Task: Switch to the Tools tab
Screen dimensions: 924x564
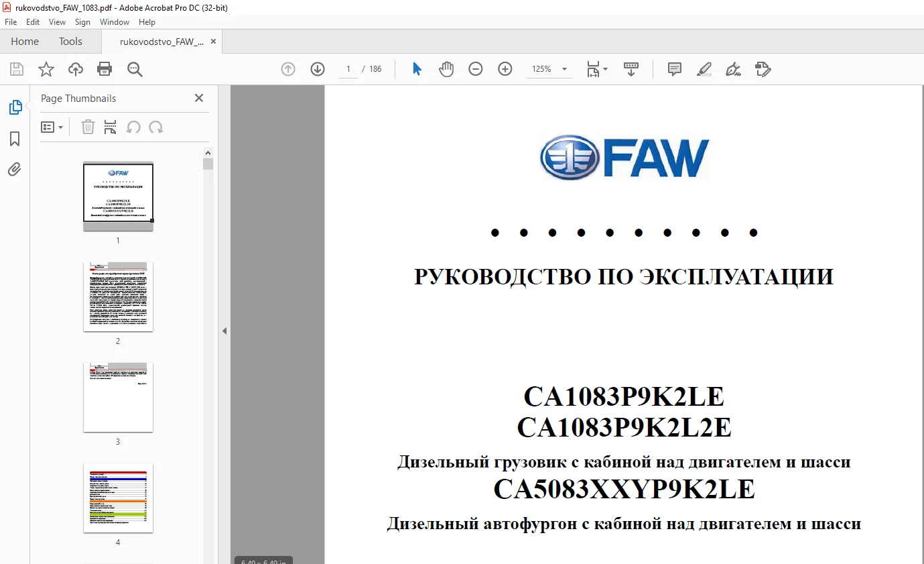Action: coord(70,42)
